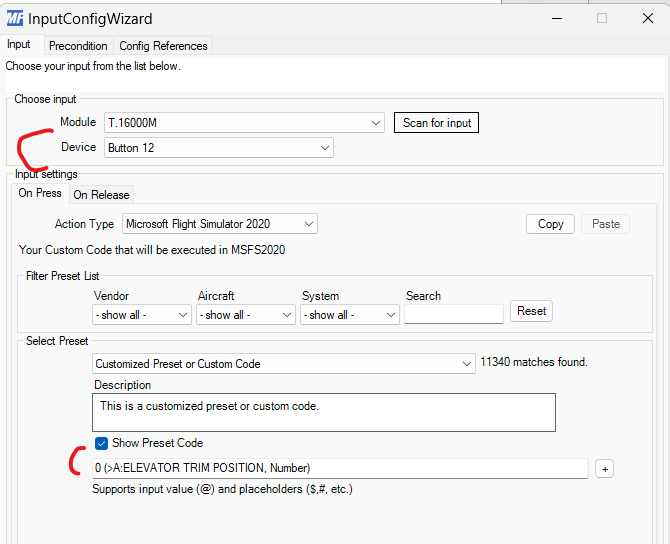Maximize the InputConfigWizard window
Image resolution: width=670 pixels, height=544 pixels.
602,18
